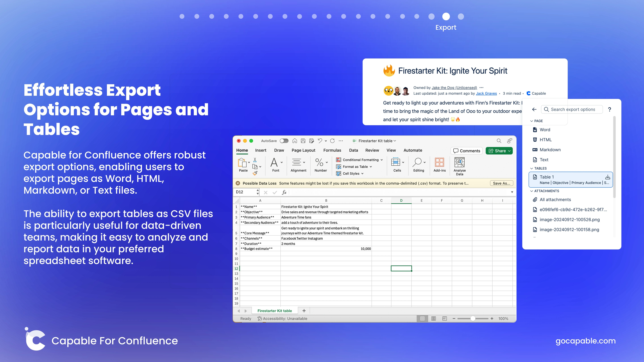
Task: Click the Redo circular arrow icon
Action: pos(332,141)
